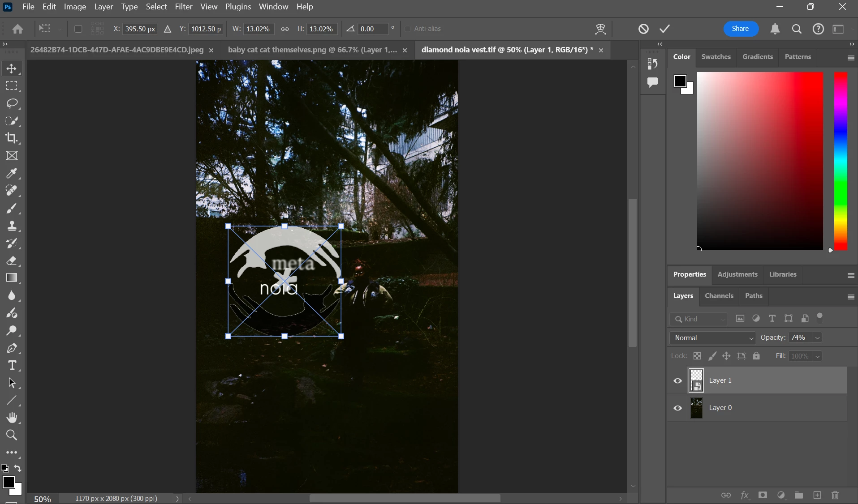858x504 pixels.
Task: Cancel transform with the cancel icon
Action: [643, 29]
